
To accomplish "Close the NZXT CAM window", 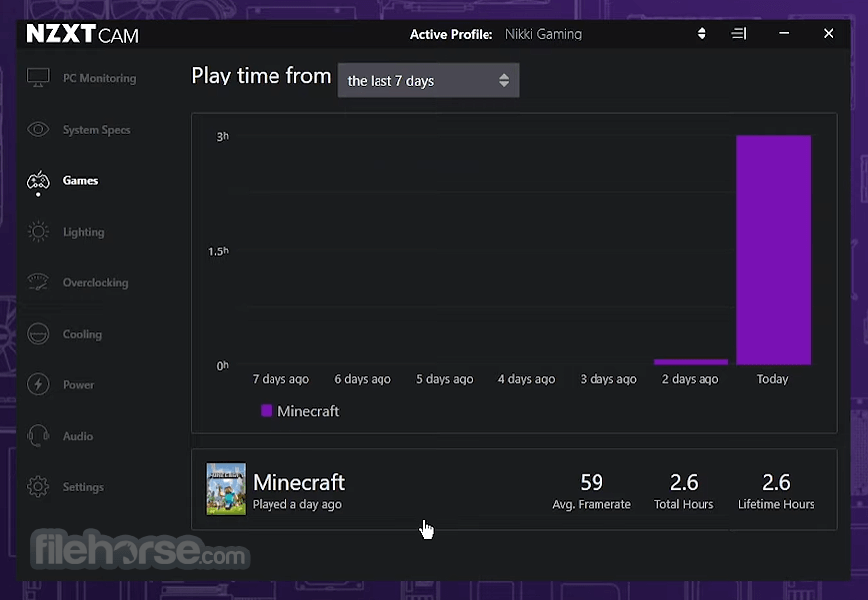I will click(828, 34).
